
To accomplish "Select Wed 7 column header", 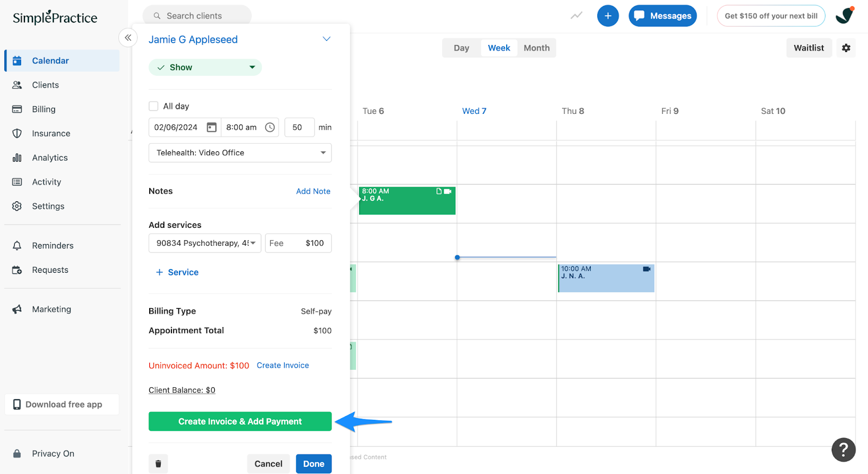I will pyautogui.click(x=474, y=111).
